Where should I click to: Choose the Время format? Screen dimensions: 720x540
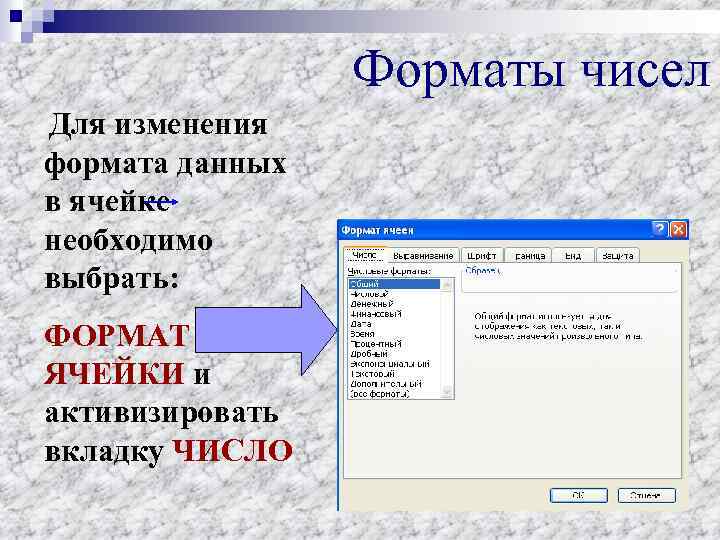(x=394, y=334)
